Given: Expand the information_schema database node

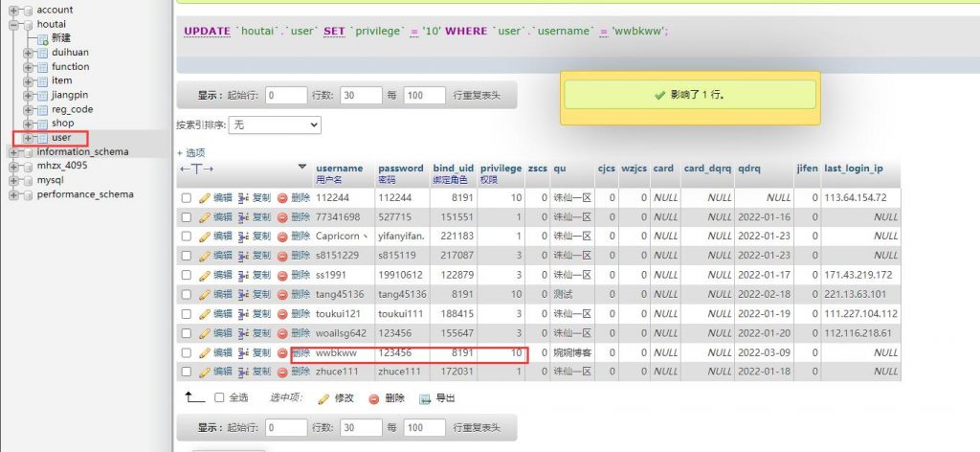Looking at the screenshot, I should pos(13,152).
